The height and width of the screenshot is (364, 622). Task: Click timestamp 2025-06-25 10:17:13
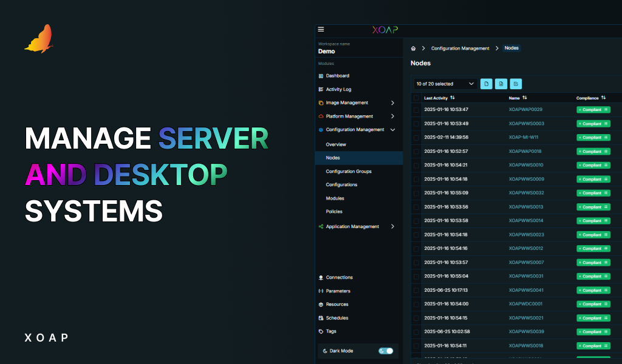(x=446, y=291)
